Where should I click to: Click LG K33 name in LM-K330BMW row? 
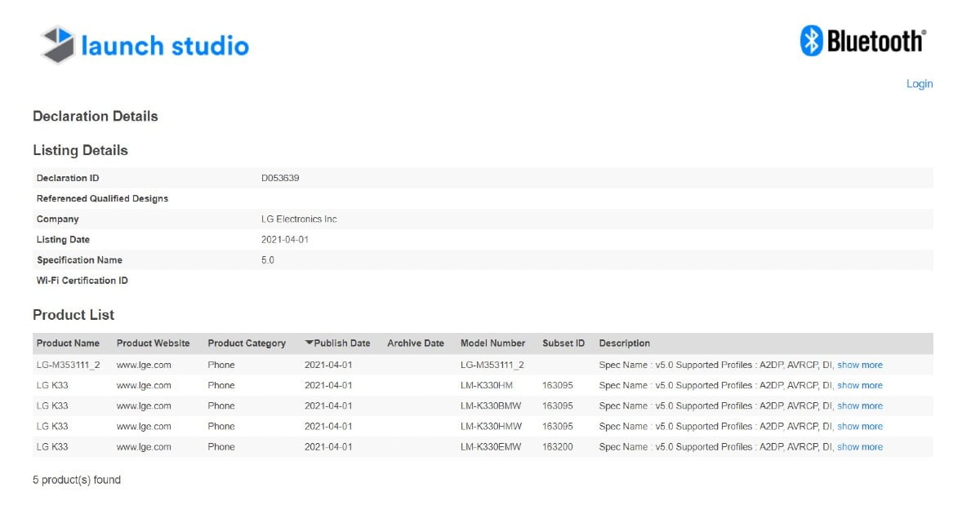(x=52, y=405)
